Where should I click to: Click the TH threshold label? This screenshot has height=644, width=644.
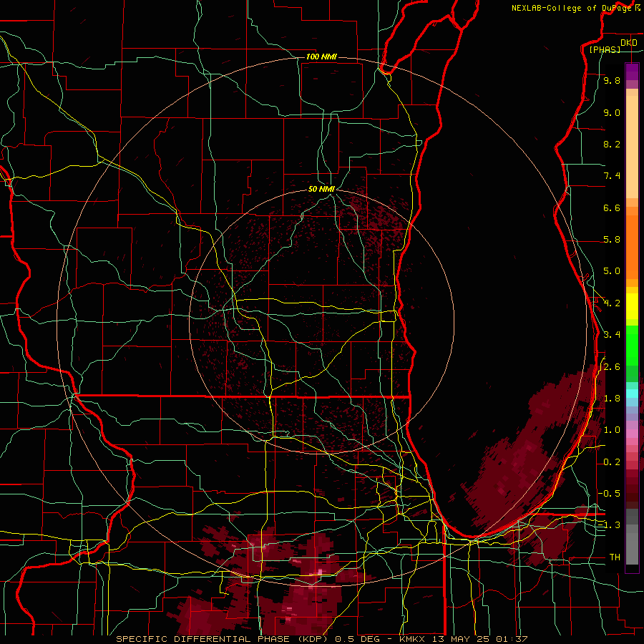[x=615, y=557]
